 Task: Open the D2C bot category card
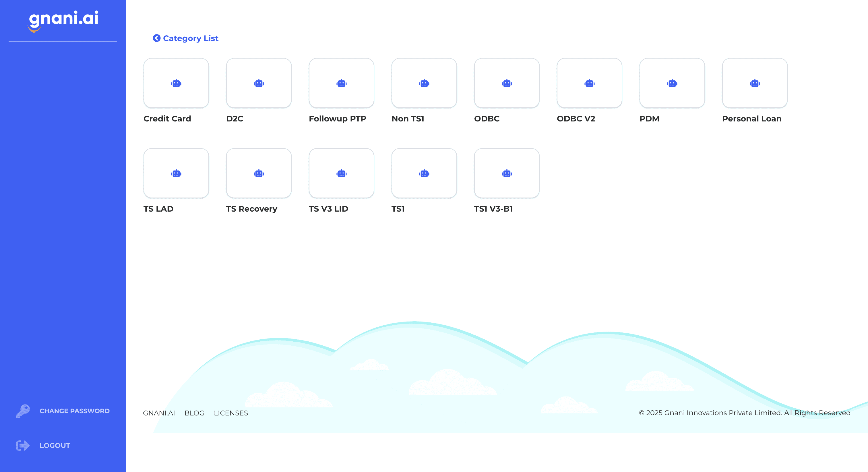(x=258, y=83)
